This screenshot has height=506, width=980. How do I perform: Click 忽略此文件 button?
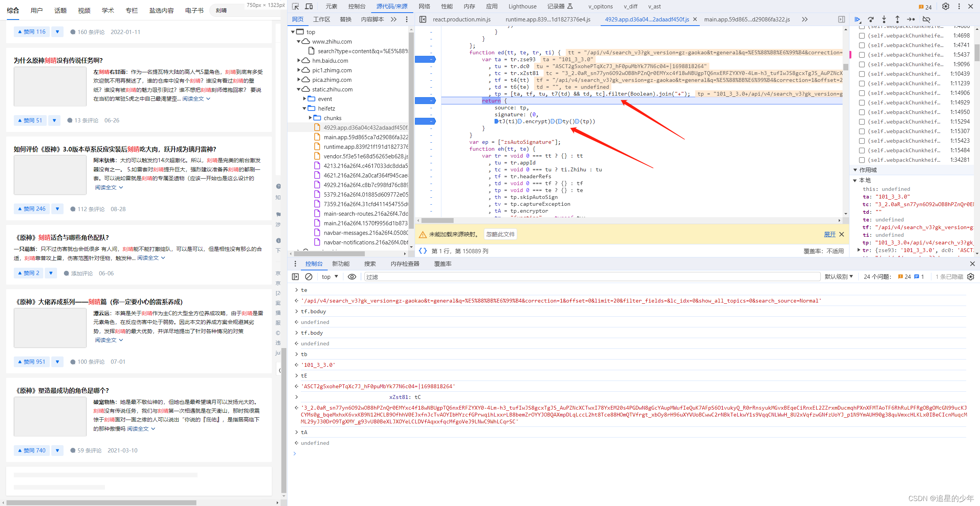[x=500, y=234]
